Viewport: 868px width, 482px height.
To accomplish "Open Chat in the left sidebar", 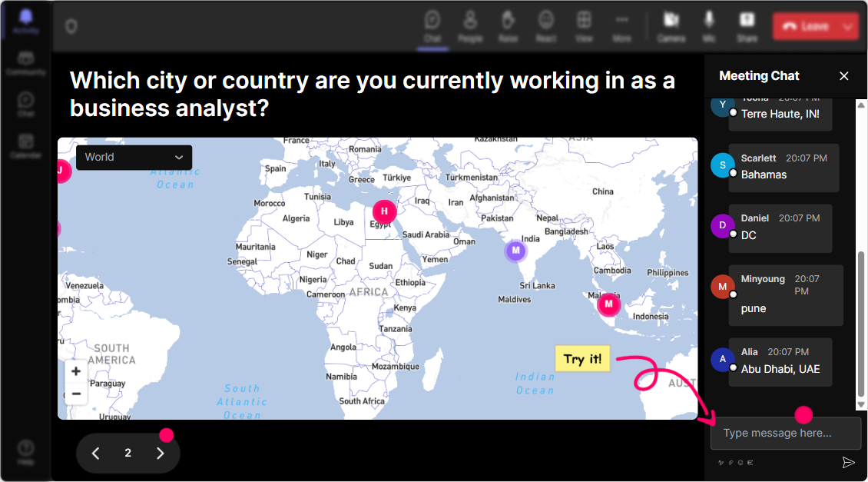I will pyautogui.click(x=26, y=105).
